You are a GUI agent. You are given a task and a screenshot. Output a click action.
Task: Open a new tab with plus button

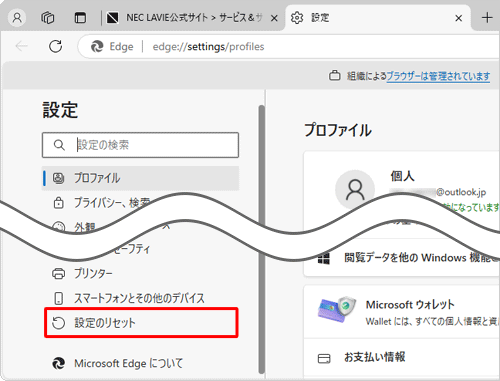(487, 18)
